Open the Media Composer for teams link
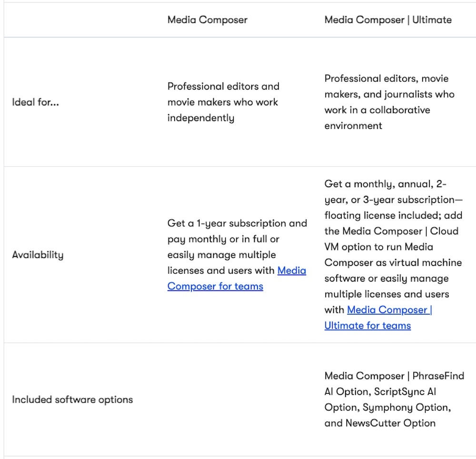The width and height of the screenshot is (476, 459). [x=215, y=286]
